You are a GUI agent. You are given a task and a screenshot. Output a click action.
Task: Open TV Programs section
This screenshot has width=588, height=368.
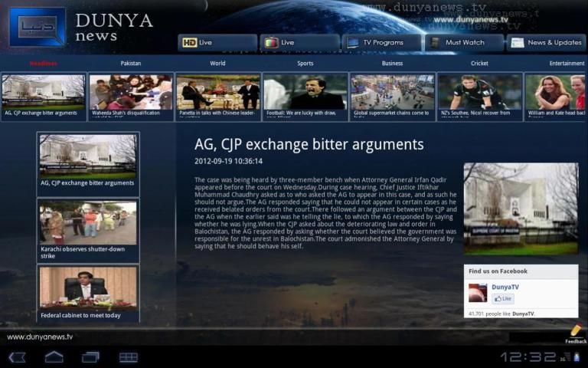[x=381, y=43]
